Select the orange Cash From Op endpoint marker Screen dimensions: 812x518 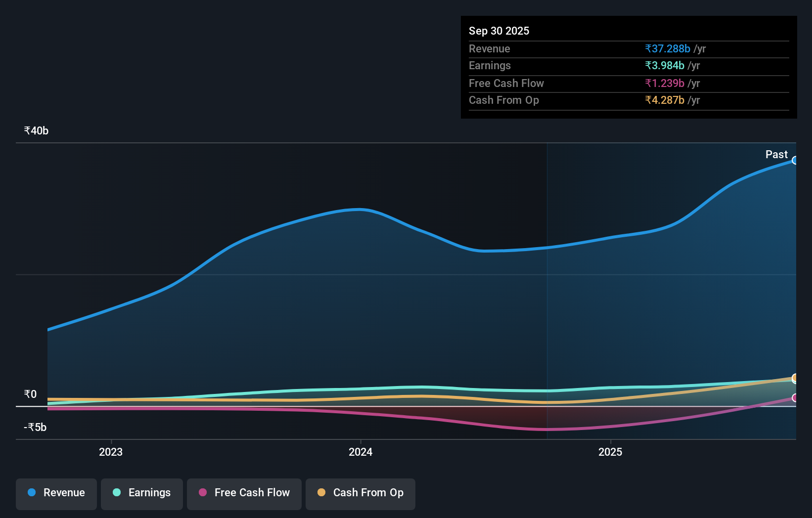(x=795, y=378)
